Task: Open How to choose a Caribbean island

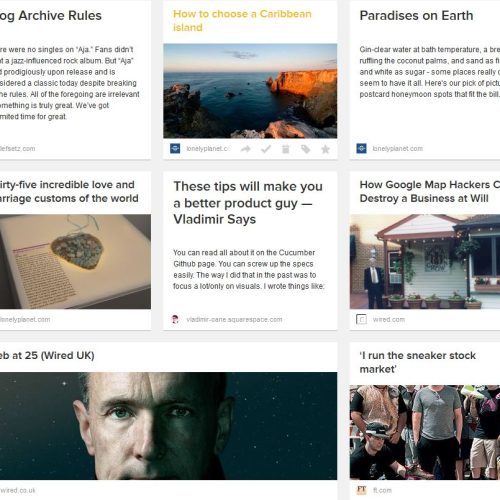Action: (242, 21)
